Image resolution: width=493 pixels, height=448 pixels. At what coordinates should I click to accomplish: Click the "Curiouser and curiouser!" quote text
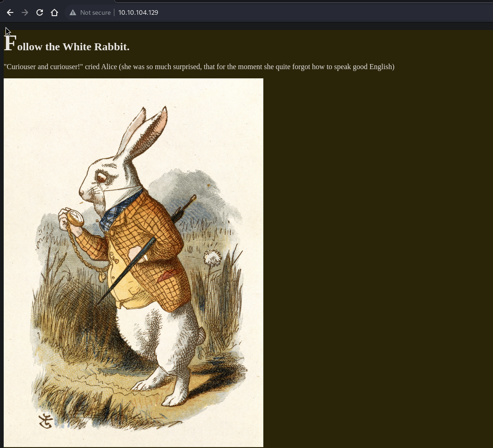click(199, 67)
